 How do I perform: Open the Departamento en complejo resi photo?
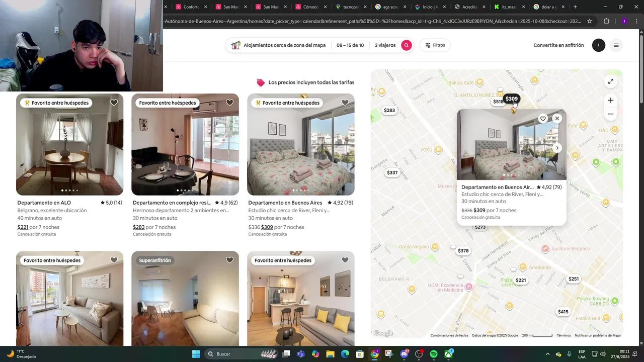tap(185, 144)
